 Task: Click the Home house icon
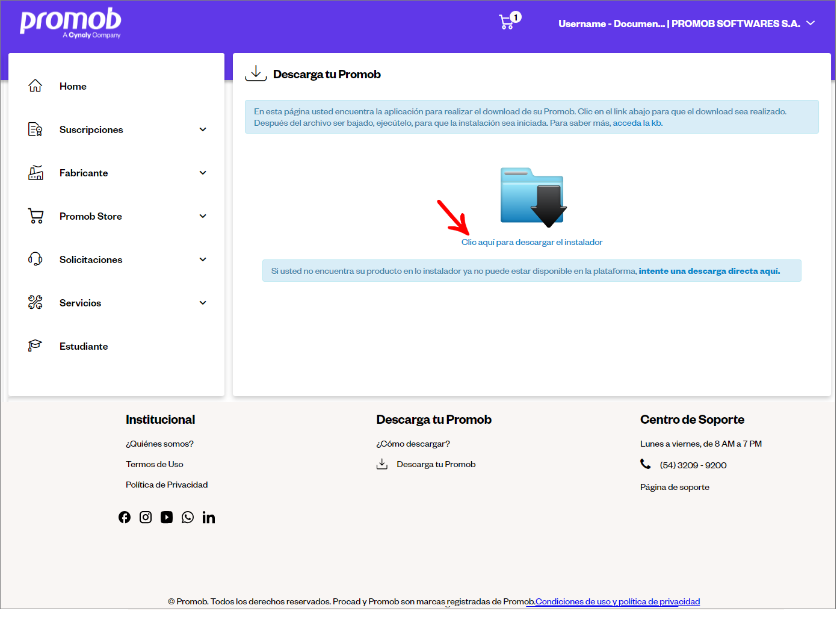pos(36,86)
